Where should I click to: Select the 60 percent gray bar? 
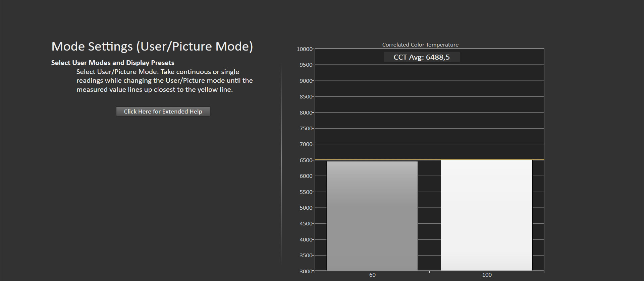click(372, 216)
